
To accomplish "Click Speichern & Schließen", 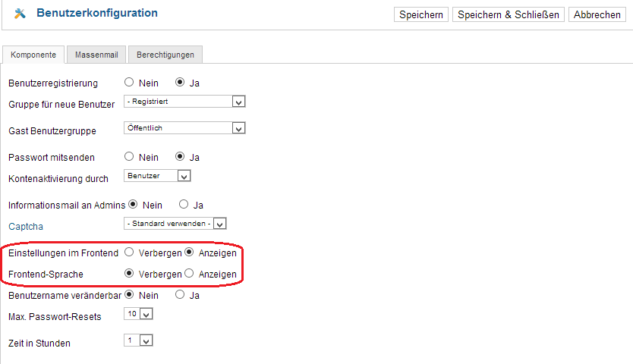I will click(x=509, y=14).
